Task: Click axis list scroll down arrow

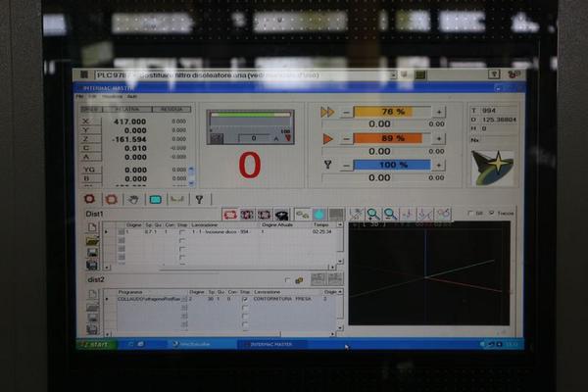Action: [x=191, y=182]
